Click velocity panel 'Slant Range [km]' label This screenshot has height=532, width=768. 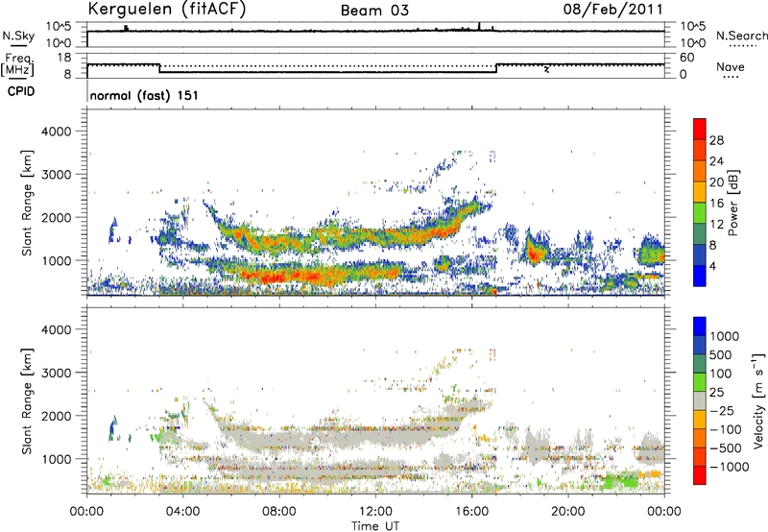point(27,400)
